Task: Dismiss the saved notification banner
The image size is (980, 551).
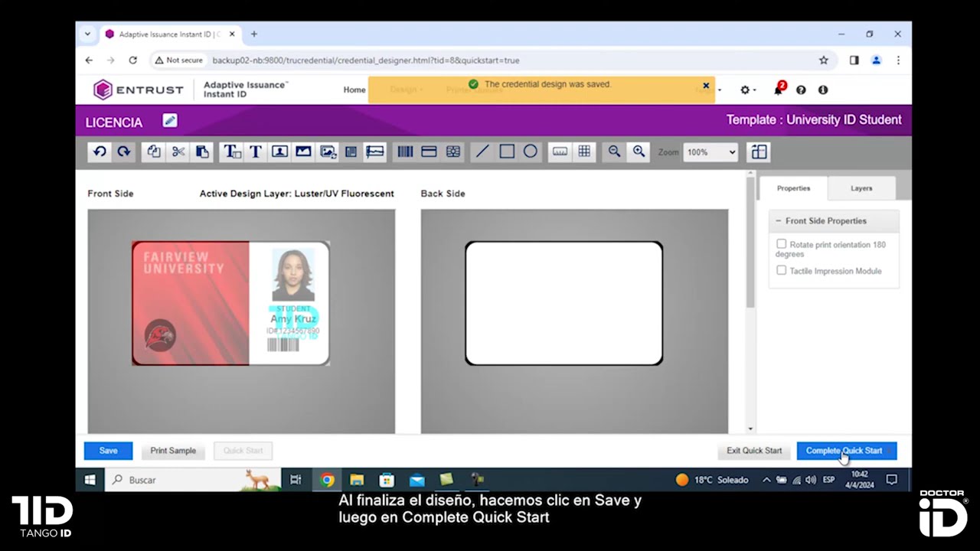Action: [706, 86]
